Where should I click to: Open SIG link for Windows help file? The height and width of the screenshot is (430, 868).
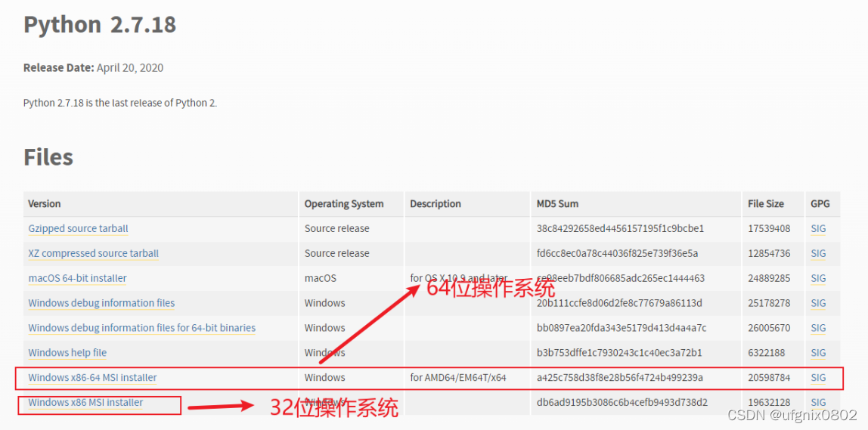click(818, 353)
